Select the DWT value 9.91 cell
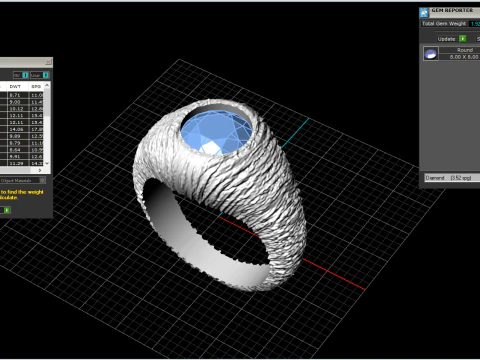The width and height of the screenshot is (480, 360). (x=18, y=156)
